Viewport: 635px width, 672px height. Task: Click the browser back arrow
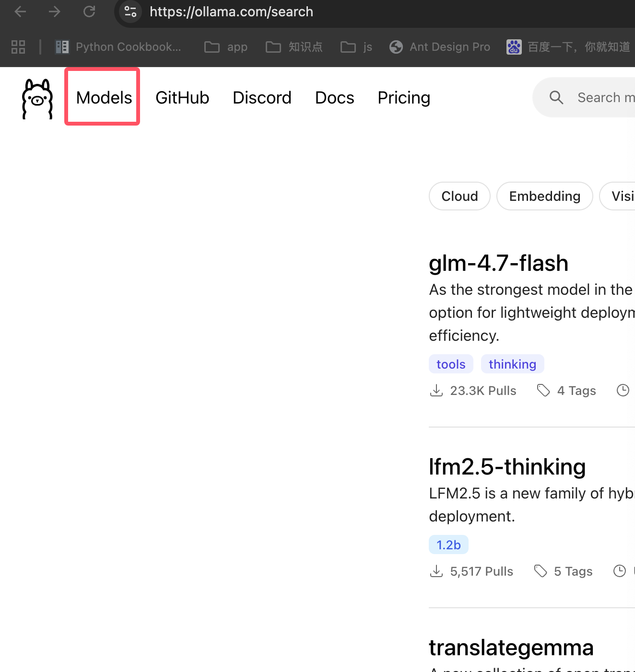(x=20, y=12)
